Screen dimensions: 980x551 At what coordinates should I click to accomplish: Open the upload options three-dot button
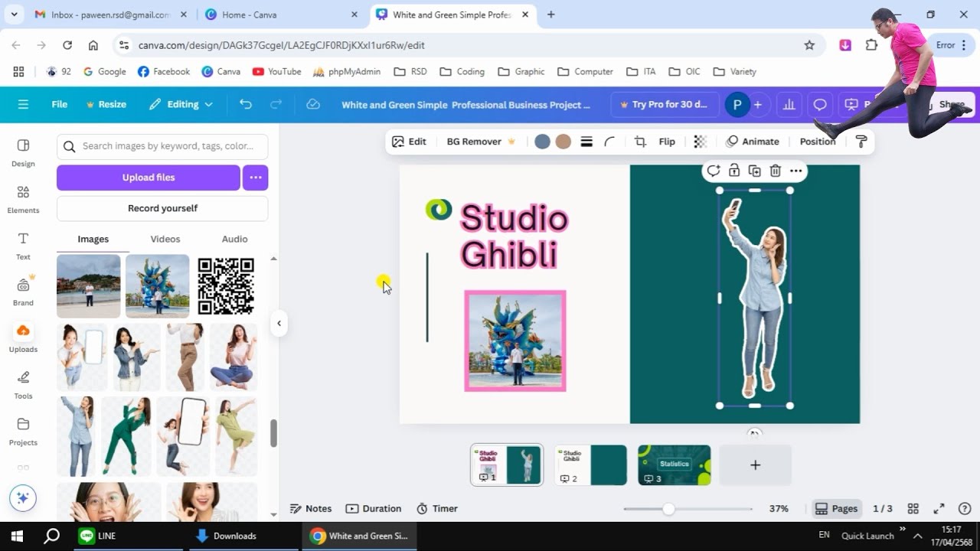click(256, 178)
